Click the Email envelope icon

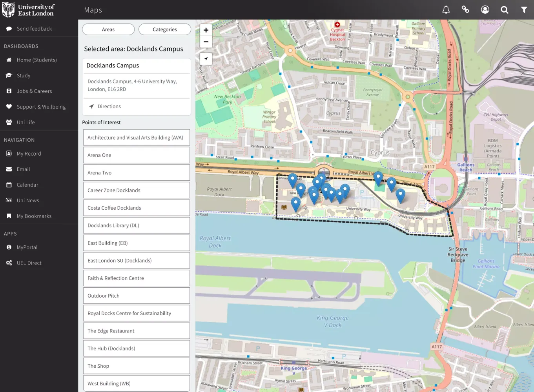point(9,169)
